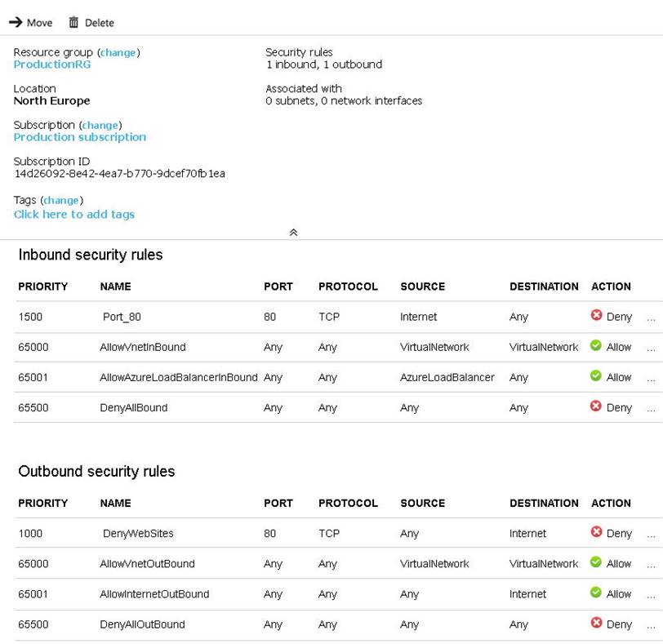
Task: Open the Production subscription link
Action: point(80,137)
